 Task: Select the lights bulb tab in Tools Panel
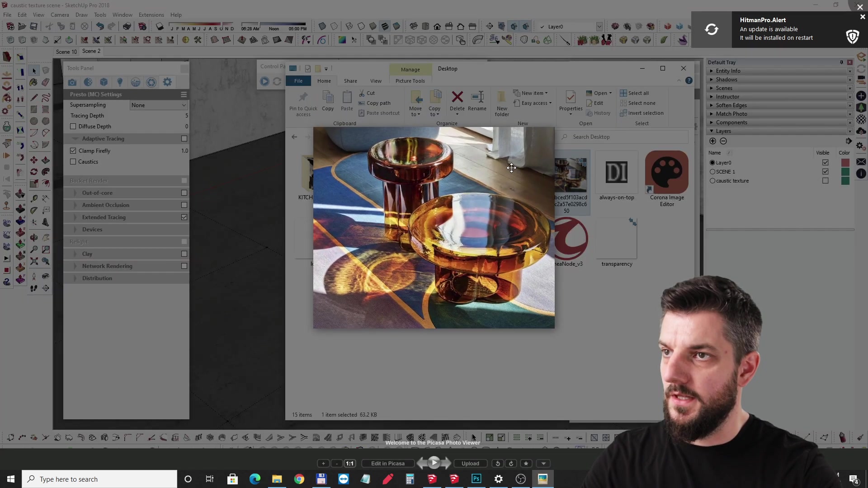[120, 82]
